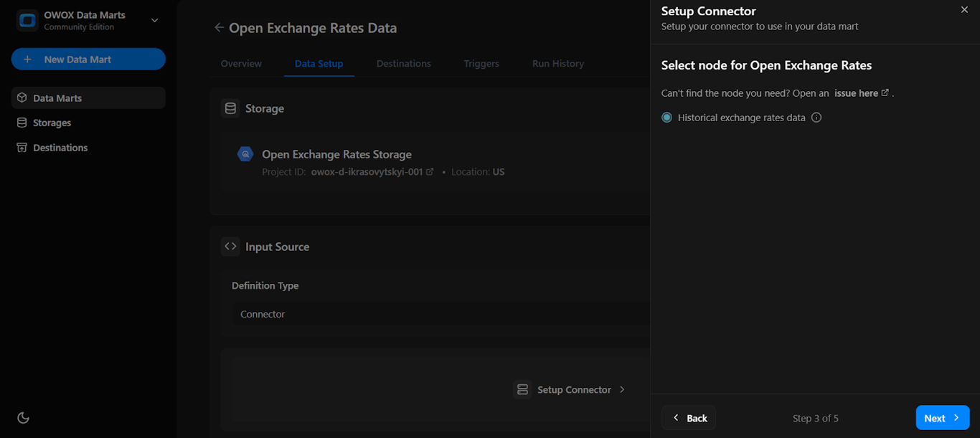Click the 'Location: US' text

coord(478,172)
